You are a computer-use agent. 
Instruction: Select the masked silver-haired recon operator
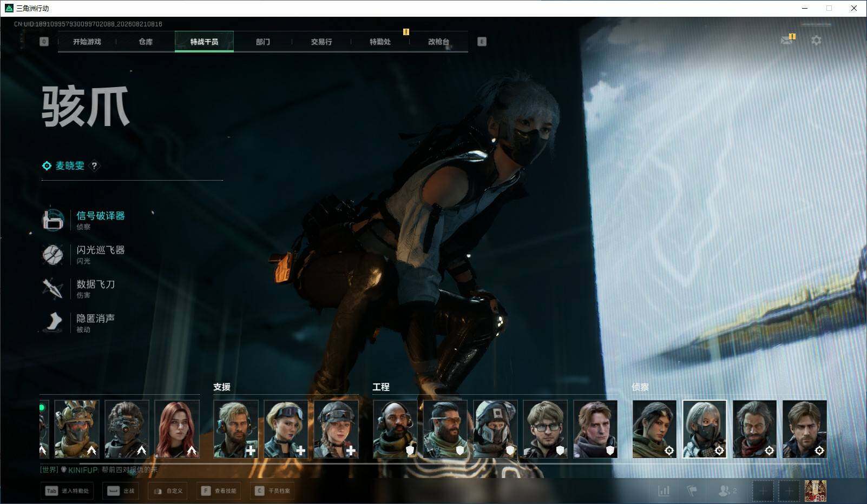(x=705, y=429)
